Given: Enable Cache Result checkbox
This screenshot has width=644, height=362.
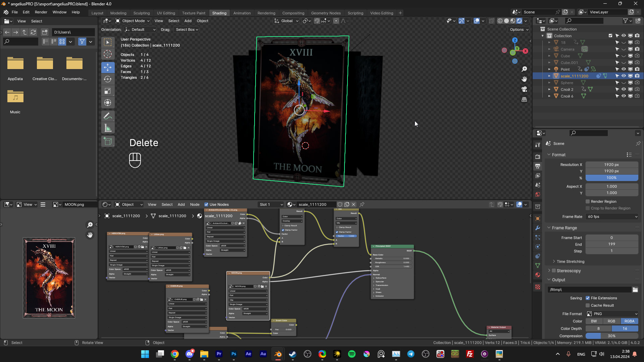Looking at the screenshot, I should click(x=588, y=305).
